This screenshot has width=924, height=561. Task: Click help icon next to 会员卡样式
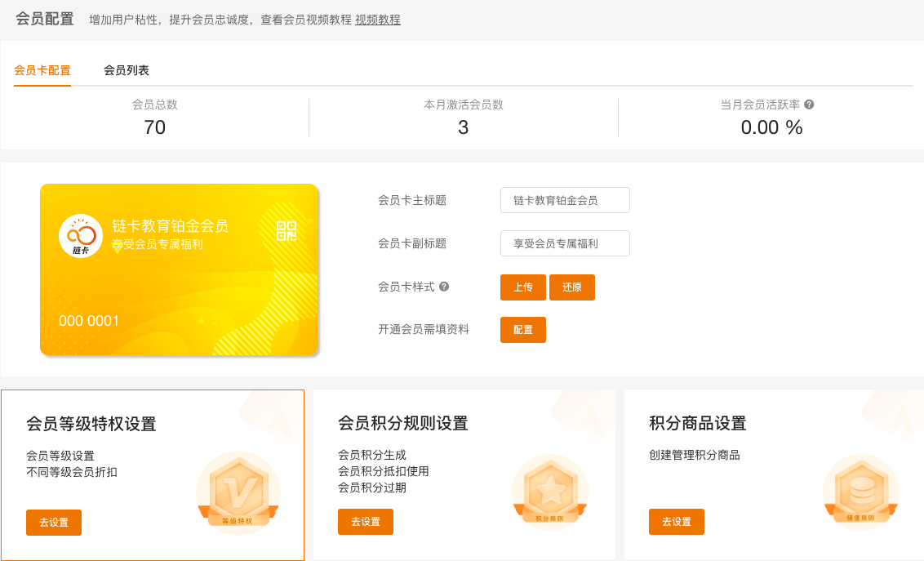(444, 287)
